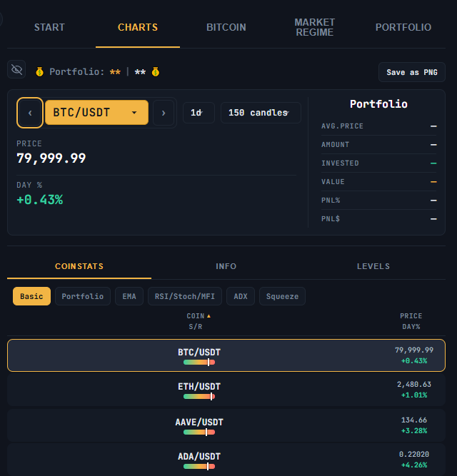Click the left money bag icon
The height and width of the screenshot is (476, 457).
tap(39, 72)
